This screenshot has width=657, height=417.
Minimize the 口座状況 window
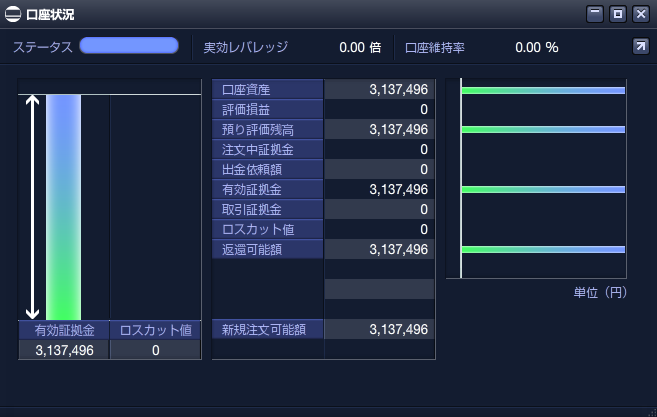(x=595, y=13)
